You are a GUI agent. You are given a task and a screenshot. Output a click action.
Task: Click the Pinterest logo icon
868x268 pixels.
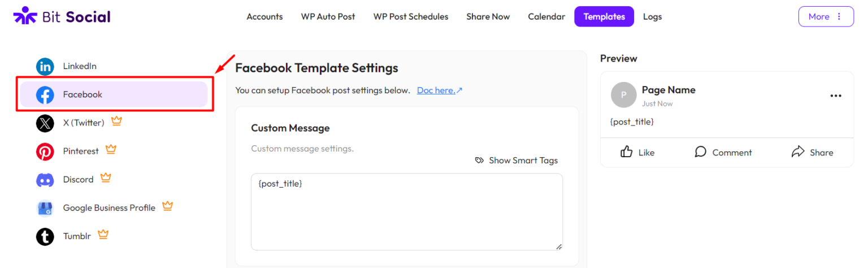[x=45, y=151]
